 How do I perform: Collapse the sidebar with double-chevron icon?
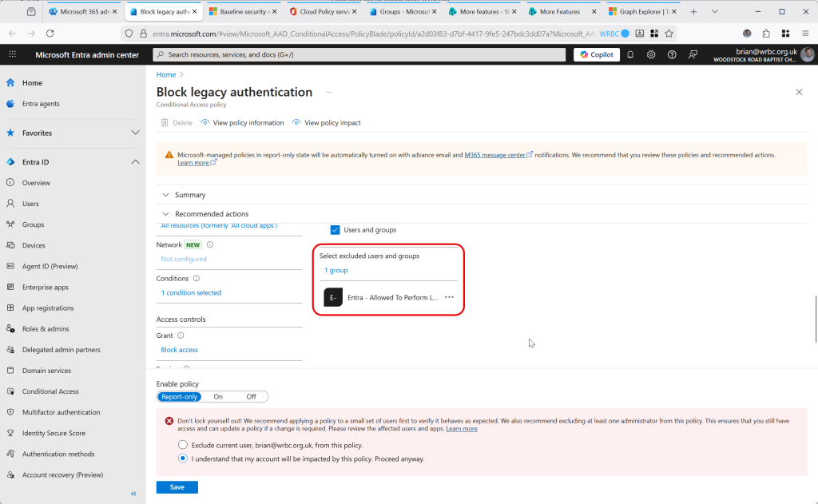point(134,494)
